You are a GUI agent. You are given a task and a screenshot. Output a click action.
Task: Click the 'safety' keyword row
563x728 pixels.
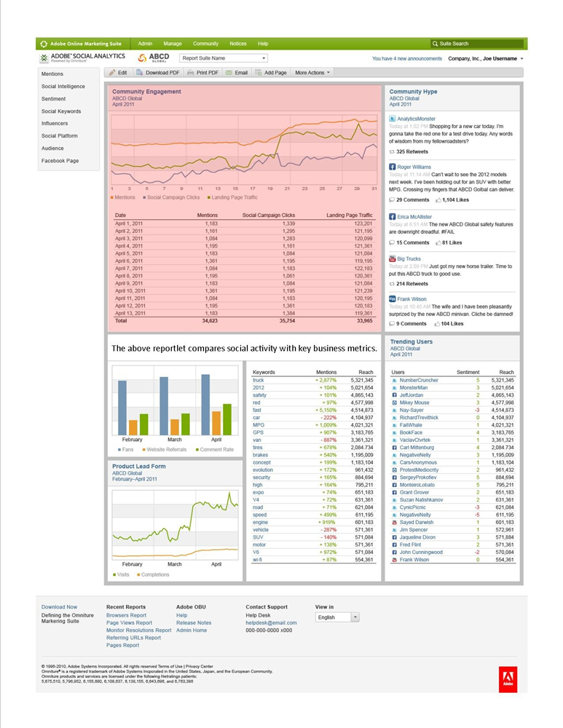312,395
